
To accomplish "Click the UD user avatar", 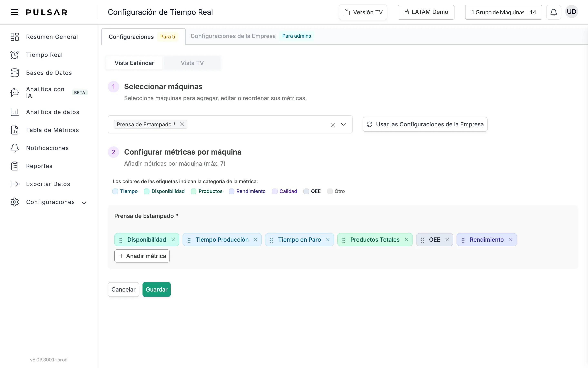I will (x=571, y=12).
